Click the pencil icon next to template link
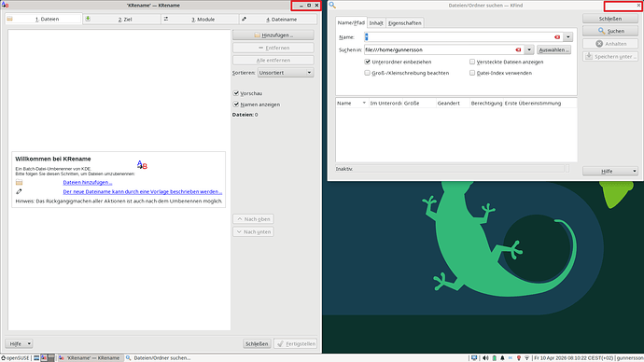 [19, 191]
